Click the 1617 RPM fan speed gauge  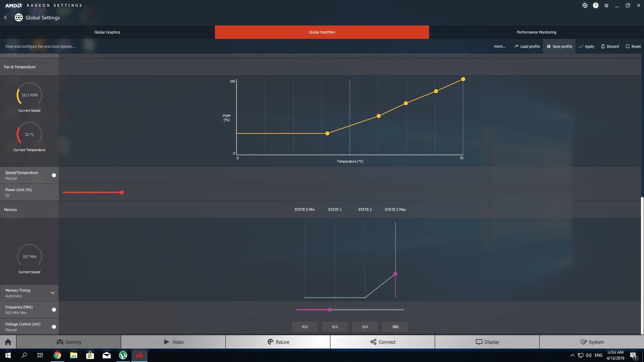tap(30, 95)
